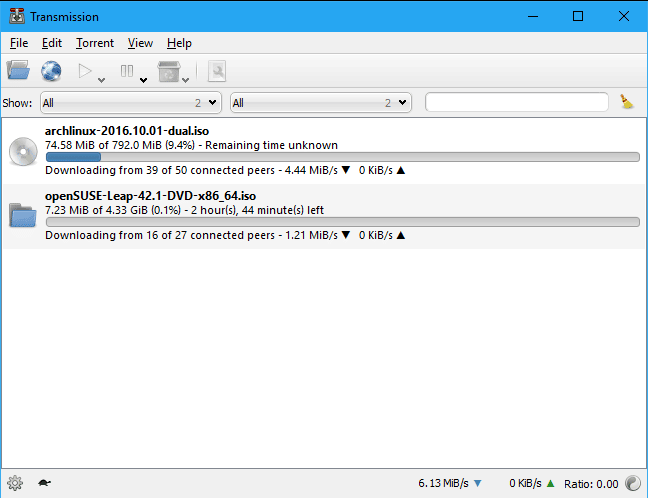Expand the second All filter dropdown
Viewport: 648px width, 498px height.
pos(320,102)
